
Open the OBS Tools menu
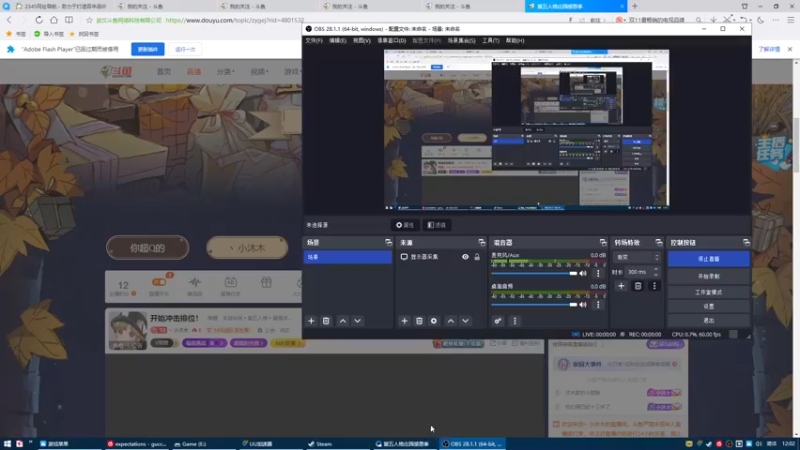(490, 40)
